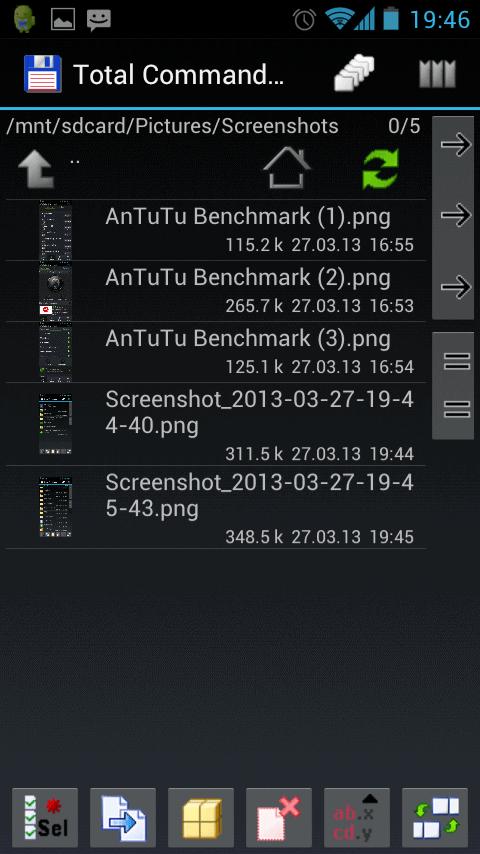Tap the button bar configure icon
The height and width of the screenshot is (854, 480).
[435, 817]
